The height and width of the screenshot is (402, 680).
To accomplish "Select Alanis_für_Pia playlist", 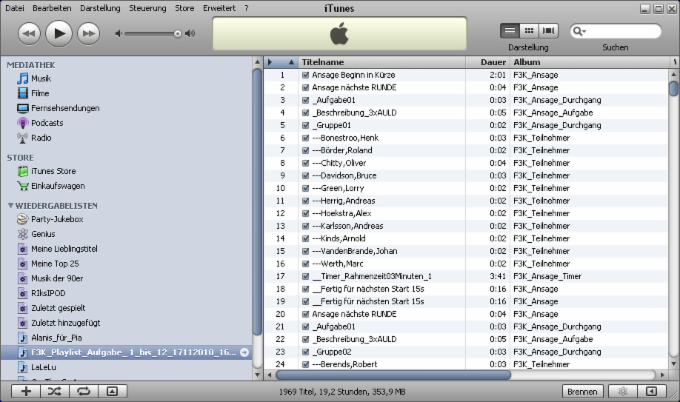I will click(56, 337).
